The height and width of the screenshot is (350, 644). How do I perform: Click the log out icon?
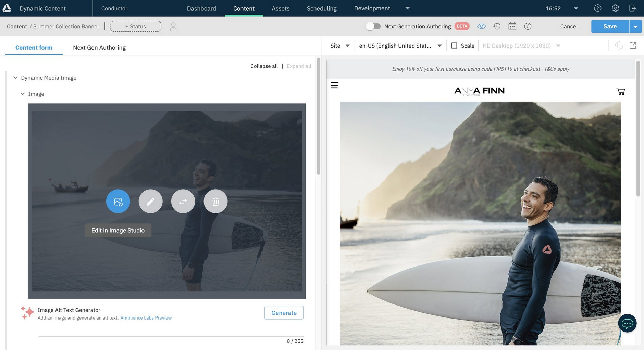(x=633, y=8)
